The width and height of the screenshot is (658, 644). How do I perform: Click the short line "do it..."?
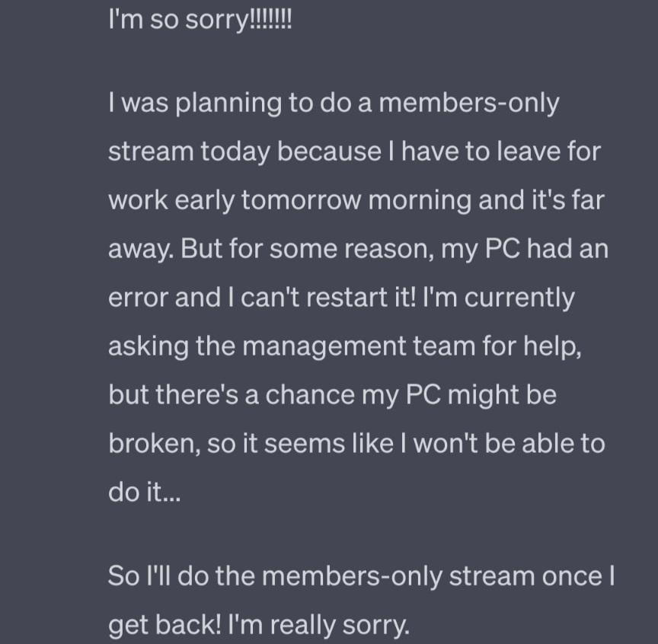(145, 492)
